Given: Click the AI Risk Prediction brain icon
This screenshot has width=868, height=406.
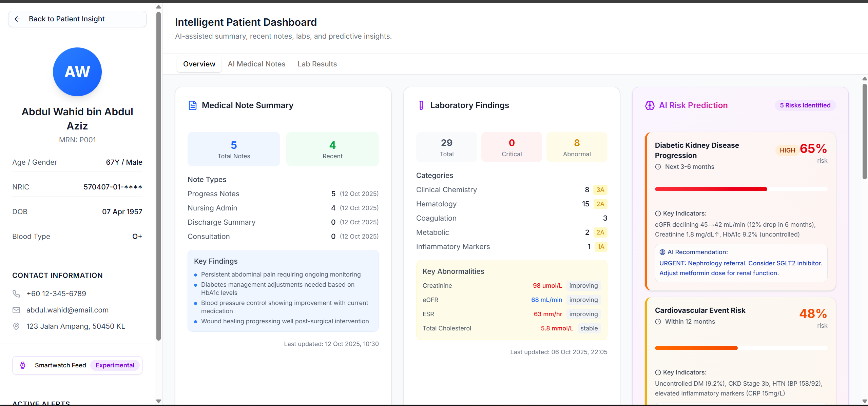Looking at the screenshot, I should click(650, 105).
